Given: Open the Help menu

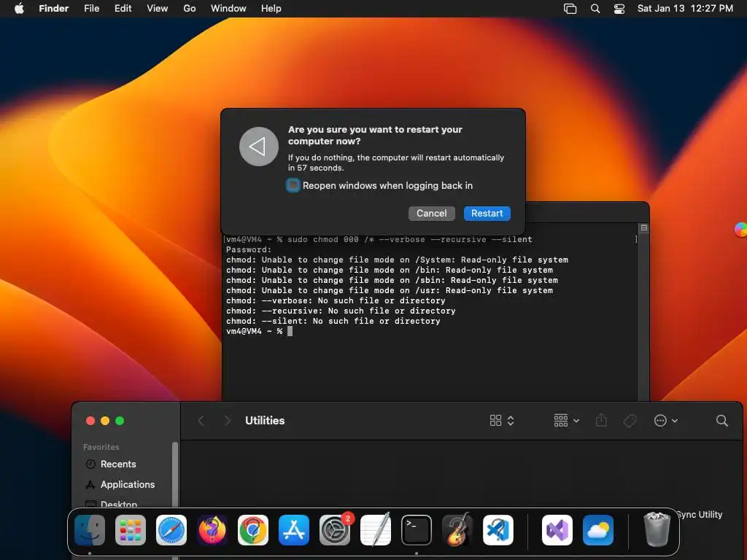Looking at the screenshot, I should click(271, 8).
